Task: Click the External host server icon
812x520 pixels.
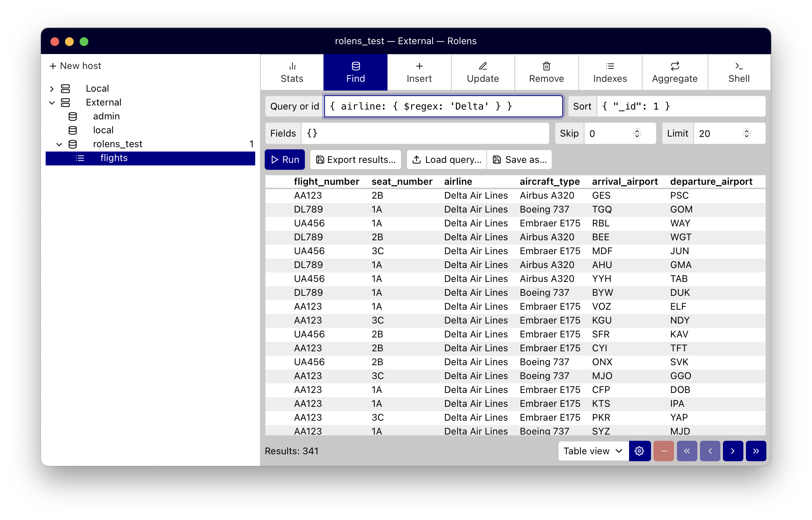Action: 65,103
